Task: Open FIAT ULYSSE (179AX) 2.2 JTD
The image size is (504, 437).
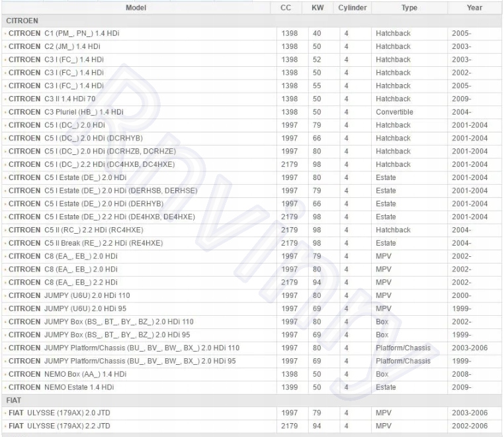Action: (59, 426)
